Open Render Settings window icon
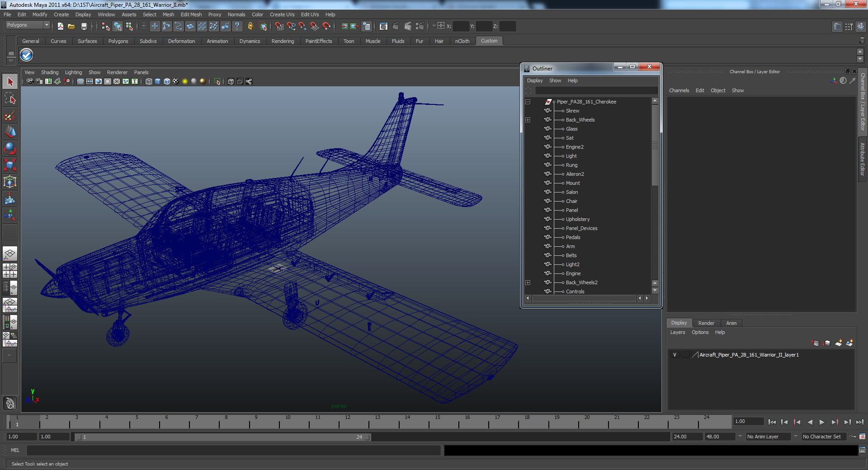This screenshot has height=470, width=868. point(420,26)
